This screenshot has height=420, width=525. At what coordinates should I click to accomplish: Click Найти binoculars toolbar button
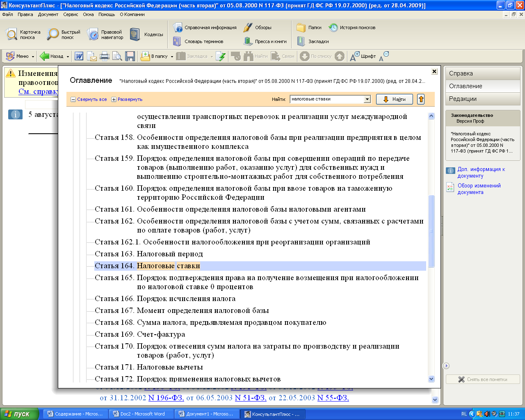tap(256, 56)
